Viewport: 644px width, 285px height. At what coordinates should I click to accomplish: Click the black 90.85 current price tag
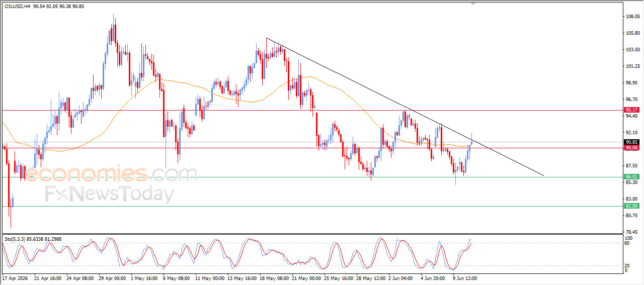coord(631,142)
